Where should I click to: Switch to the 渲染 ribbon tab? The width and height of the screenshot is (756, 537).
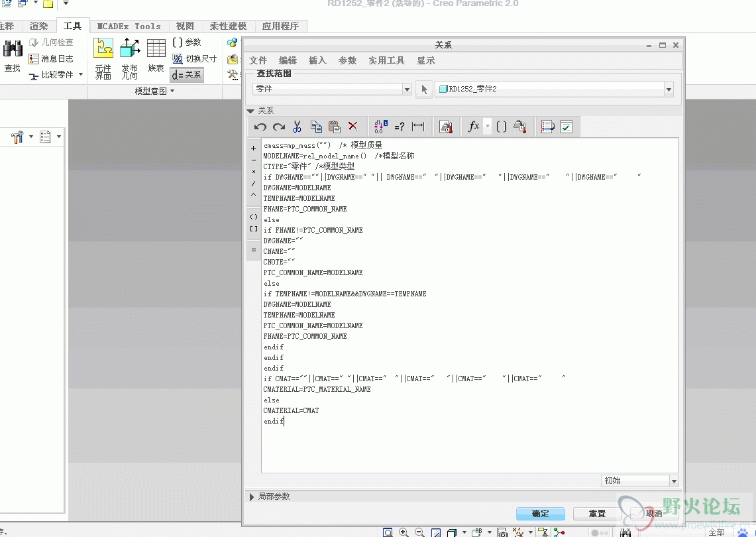click(x=38, y=26)
